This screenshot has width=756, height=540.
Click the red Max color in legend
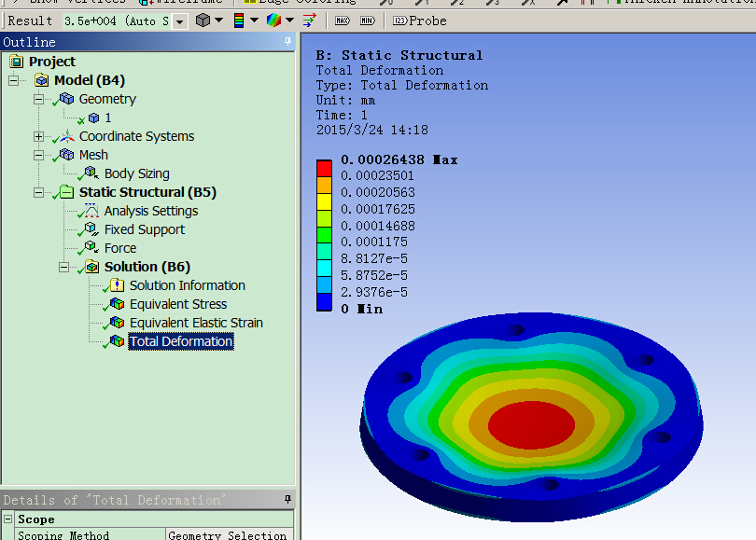point(324,167)
